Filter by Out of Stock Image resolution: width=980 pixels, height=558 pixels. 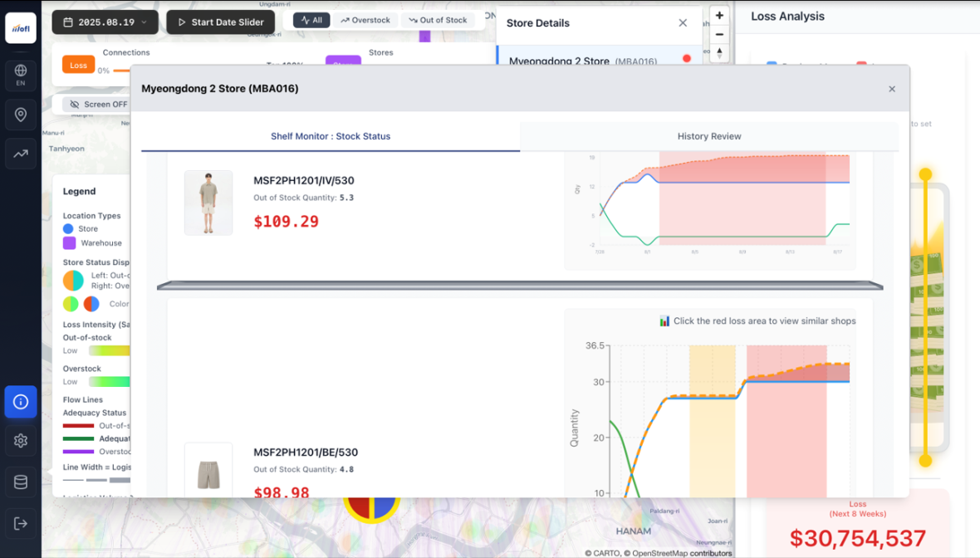point(437,20)
